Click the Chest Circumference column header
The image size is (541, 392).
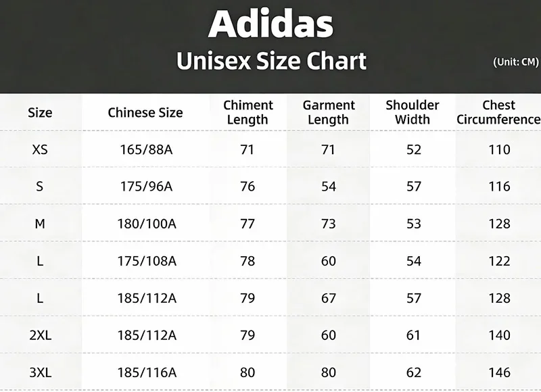coord(498,112)
